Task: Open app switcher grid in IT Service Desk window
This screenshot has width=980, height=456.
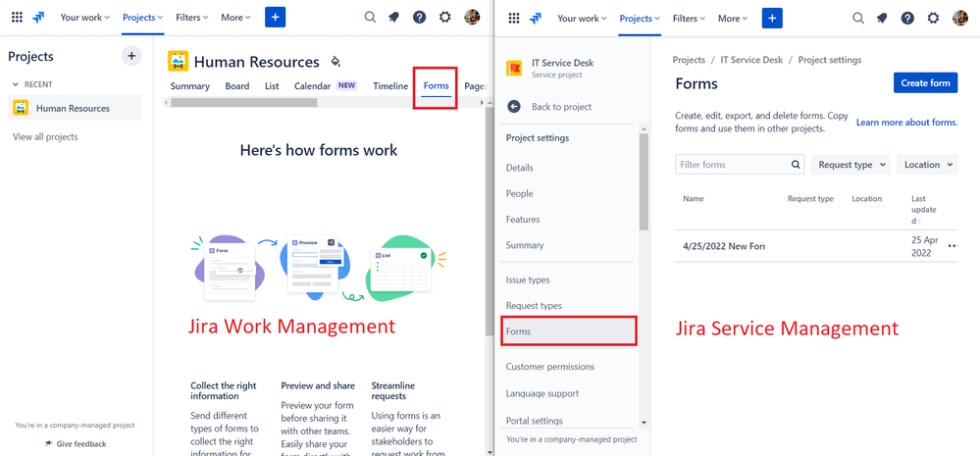Action: coord(514,18)
